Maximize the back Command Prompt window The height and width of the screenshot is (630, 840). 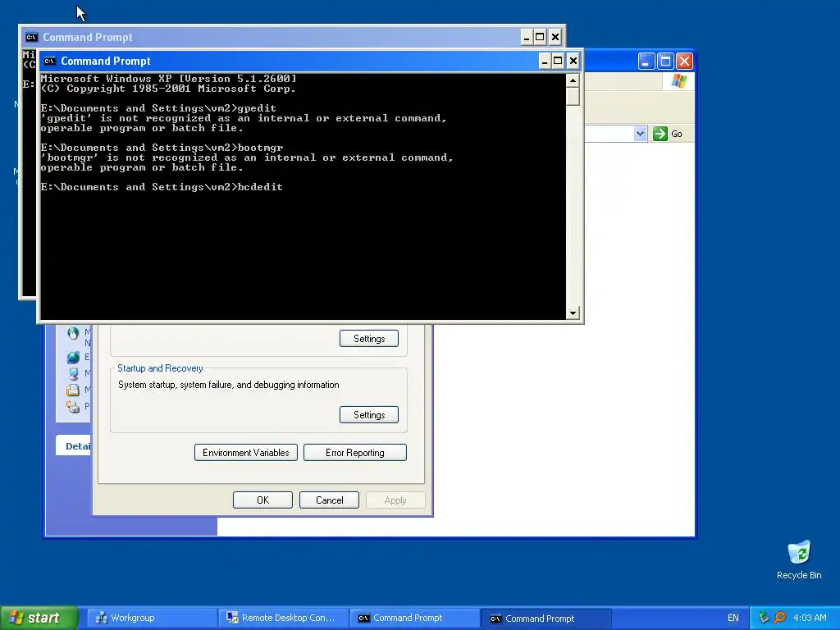(540, 37)
